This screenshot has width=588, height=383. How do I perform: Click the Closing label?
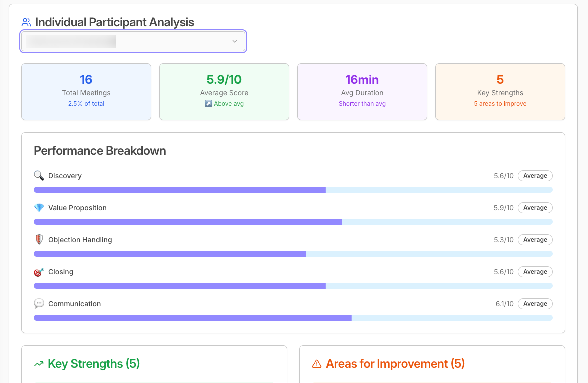coord(61,272)
